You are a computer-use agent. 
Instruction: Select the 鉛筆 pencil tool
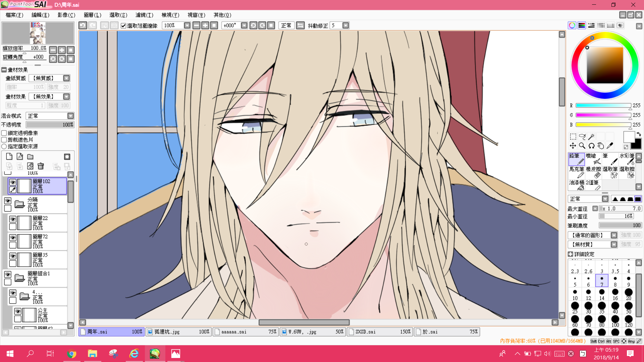(577, 159)
